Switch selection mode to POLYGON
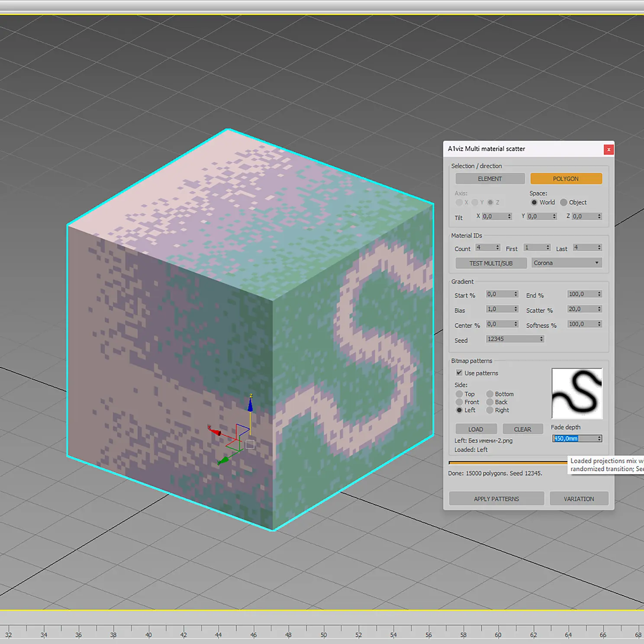The height and width of the screenshot is (644, 644). [x=566, y=179]
